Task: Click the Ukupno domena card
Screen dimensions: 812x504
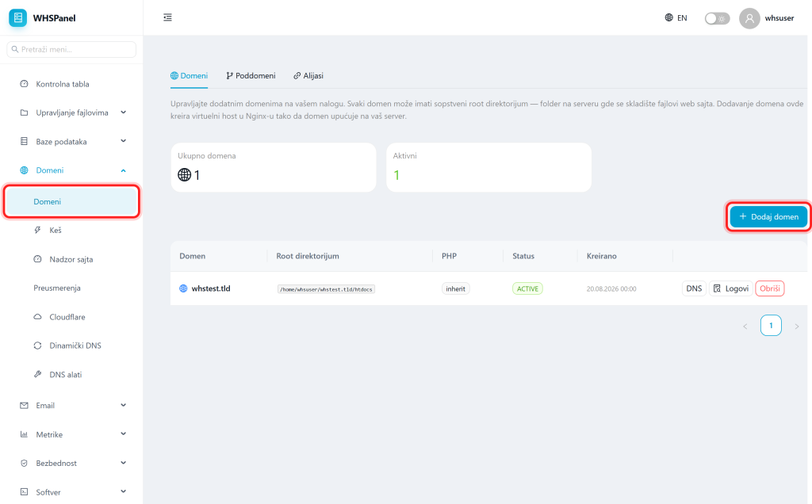Action: [274, 168]
